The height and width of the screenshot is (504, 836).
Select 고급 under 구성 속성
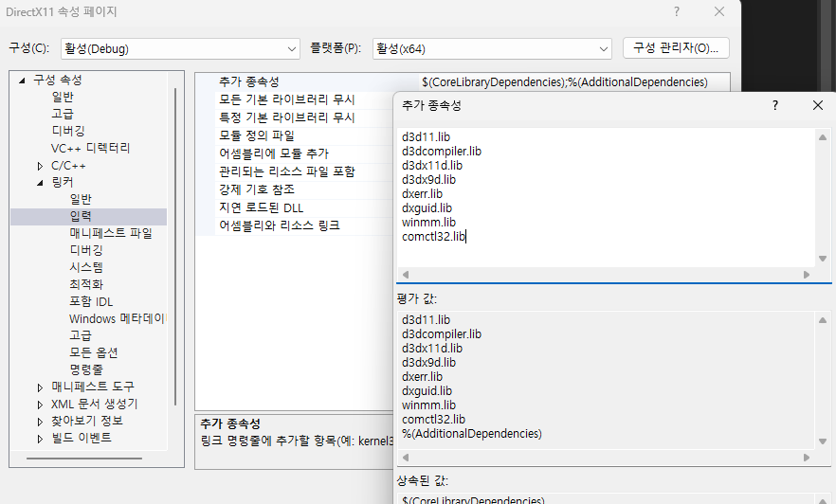point(63,114)
